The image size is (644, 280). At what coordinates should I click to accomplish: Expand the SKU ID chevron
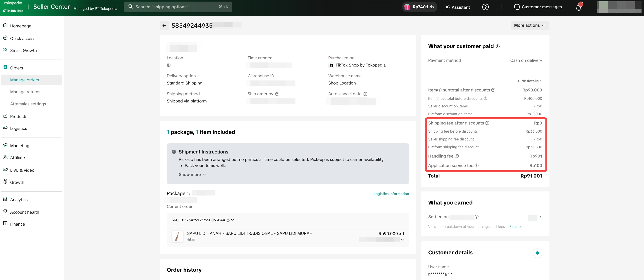tap(232, 220)
